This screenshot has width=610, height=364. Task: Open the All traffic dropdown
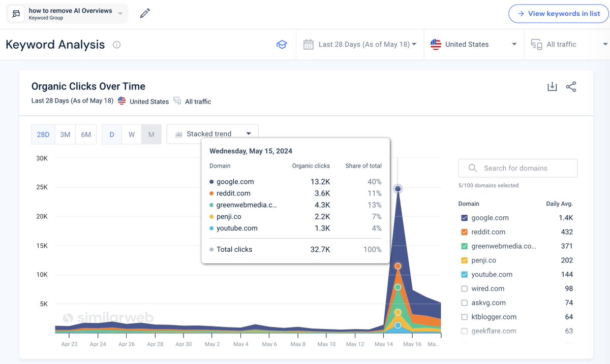(x=568, y=45)
